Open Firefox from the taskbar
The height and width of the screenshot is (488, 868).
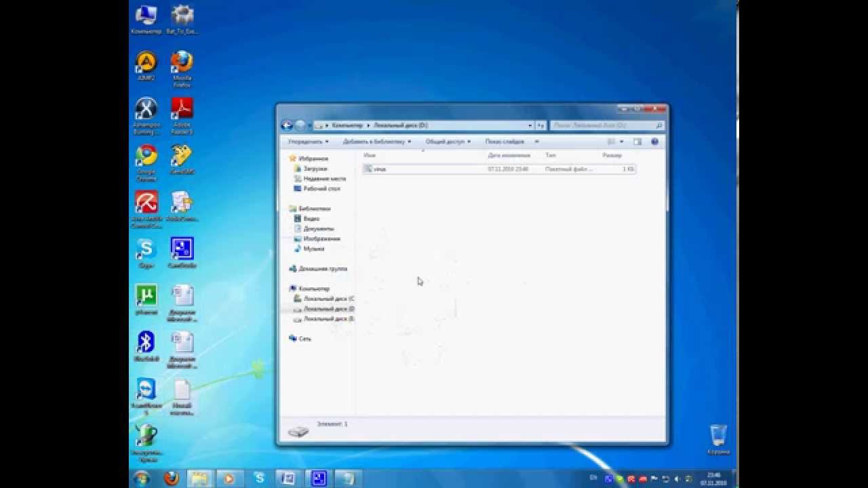coord(172,479)
